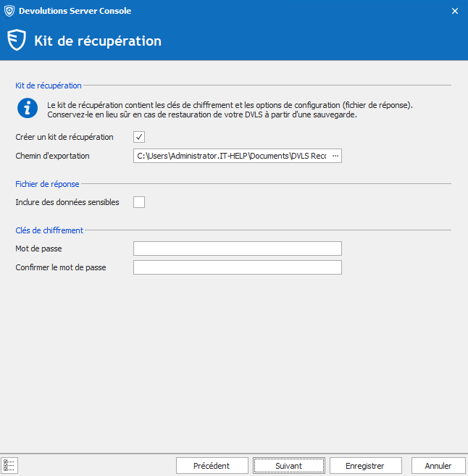Screen dimensions: 468x476
Task: Go back with the Précédent button
Action: click(x=212, y=466)
